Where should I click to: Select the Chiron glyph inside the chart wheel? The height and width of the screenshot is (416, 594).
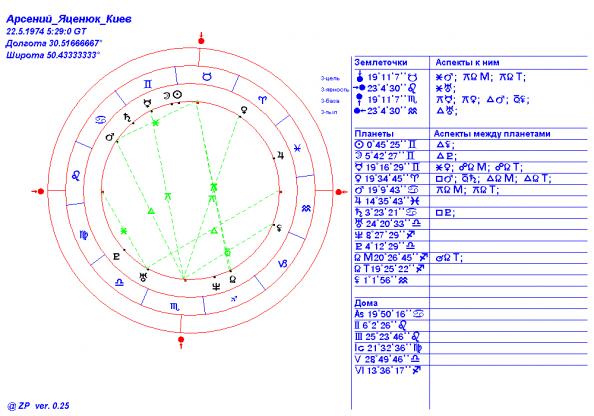(279, 228)
